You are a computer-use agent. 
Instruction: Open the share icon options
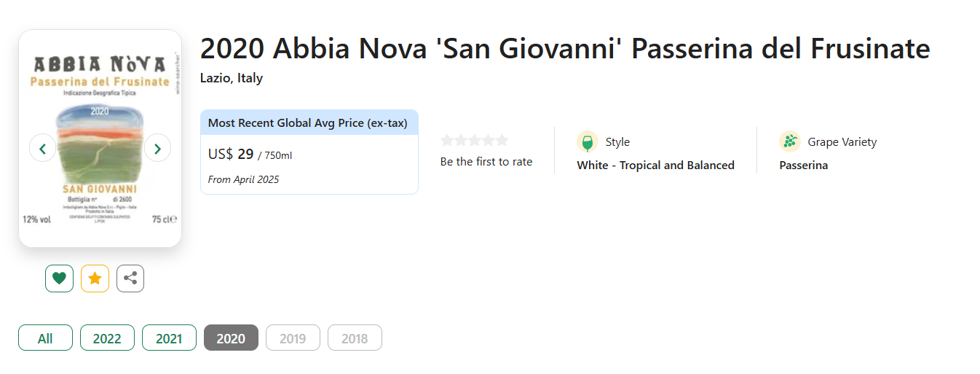[x=130, y=278]
